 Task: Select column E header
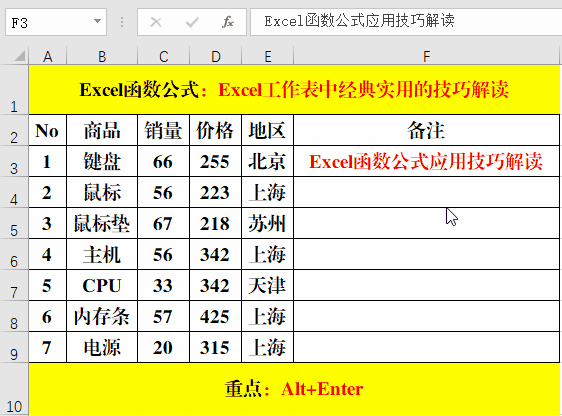point(268,56)
